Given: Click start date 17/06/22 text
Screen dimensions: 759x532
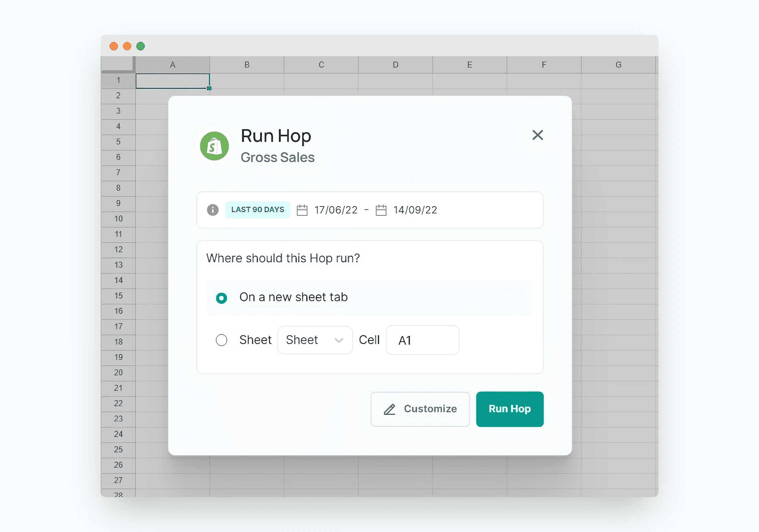Looking at the screenshot, I should click(336, 210).
